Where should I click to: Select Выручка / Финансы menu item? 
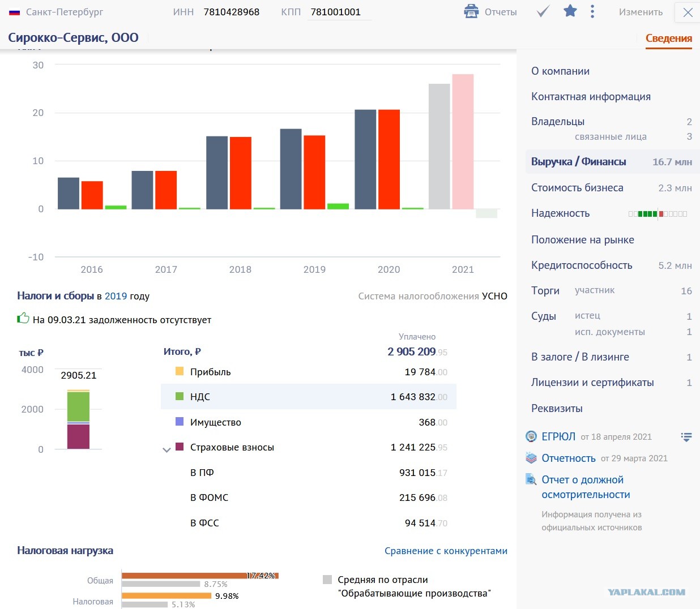tap(611, 162)
